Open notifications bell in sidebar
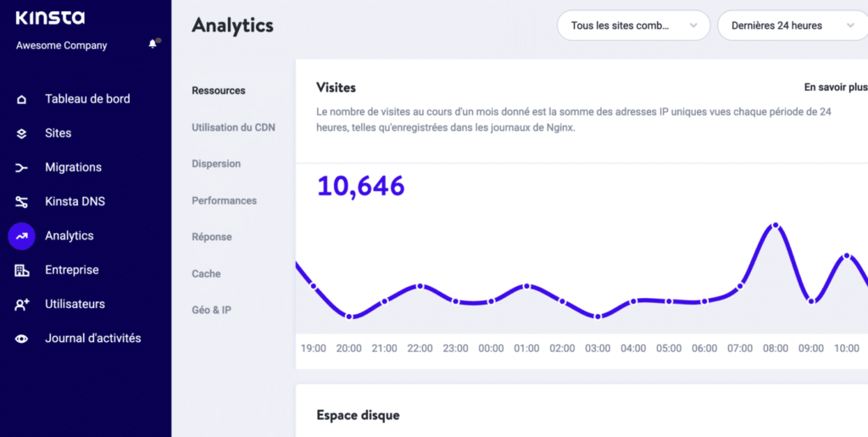This screenshot has width=868, height=437. tap(153, 43)
